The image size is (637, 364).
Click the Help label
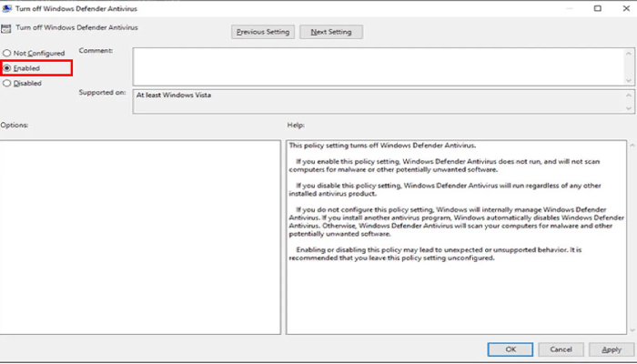pyautogui.click(x=296, y=126)
